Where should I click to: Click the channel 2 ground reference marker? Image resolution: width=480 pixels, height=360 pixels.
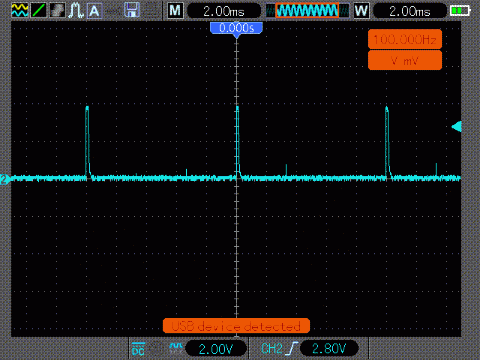tap(5, 180)
